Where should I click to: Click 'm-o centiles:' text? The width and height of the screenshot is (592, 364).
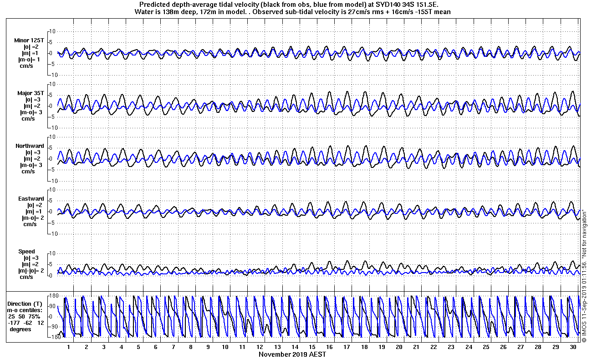pos(25,310)
